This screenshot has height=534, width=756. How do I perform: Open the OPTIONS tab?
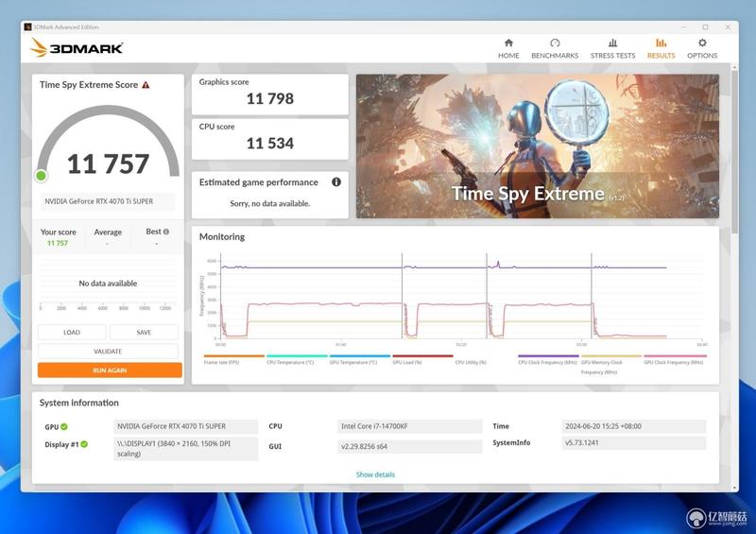702,49
